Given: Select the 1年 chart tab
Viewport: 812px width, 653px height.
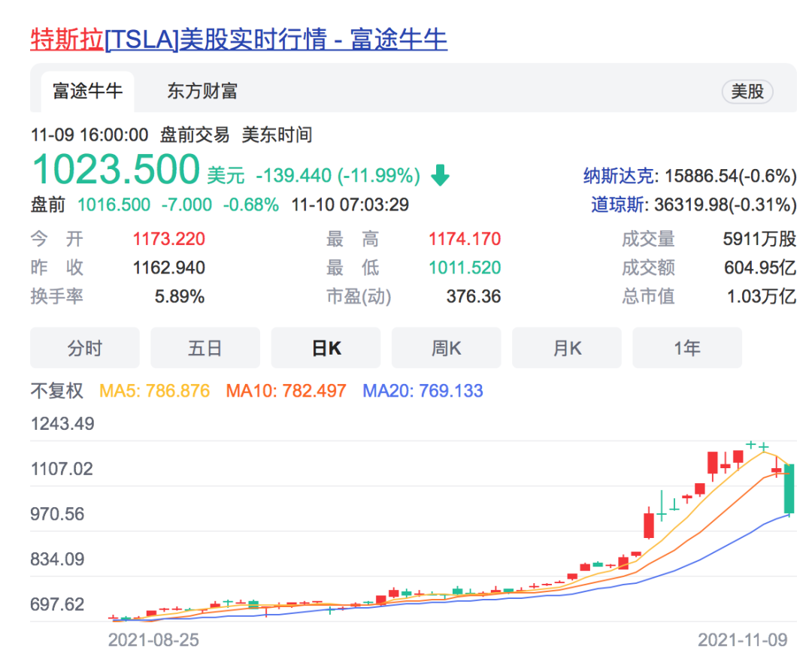Looking at the screenshot, I should point(687,348).
